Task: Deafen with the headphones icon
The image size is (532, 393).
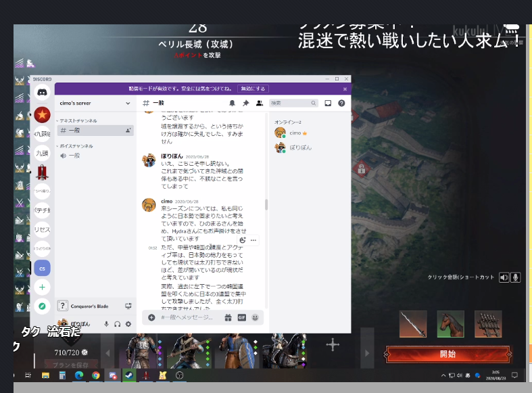Action: tap(118, 324)
